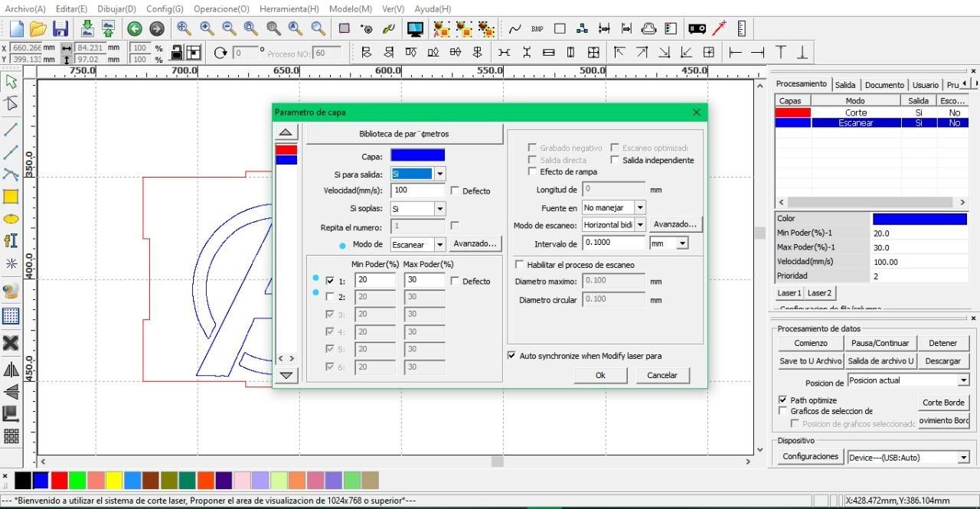The height and width of the screenshot is (509, 980).
Task: Toggle laser 1 power checkbox
Action: (x=330, y=281)
